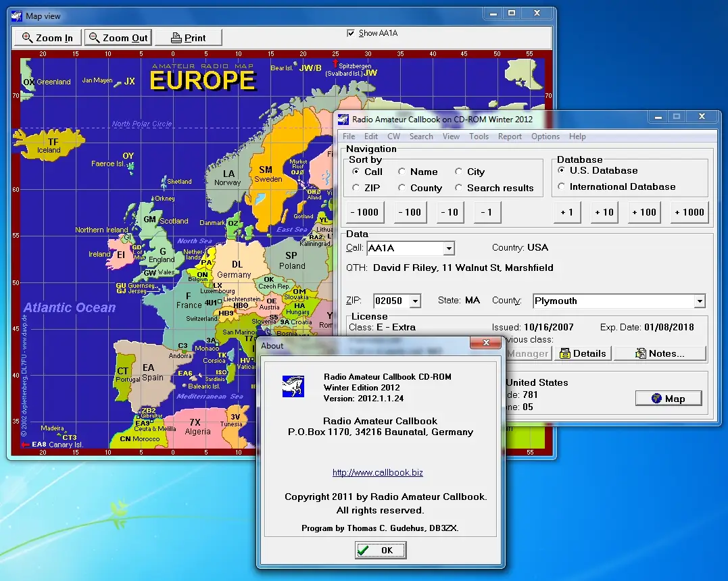Open Notes using its notepad icon

point(641,353)
